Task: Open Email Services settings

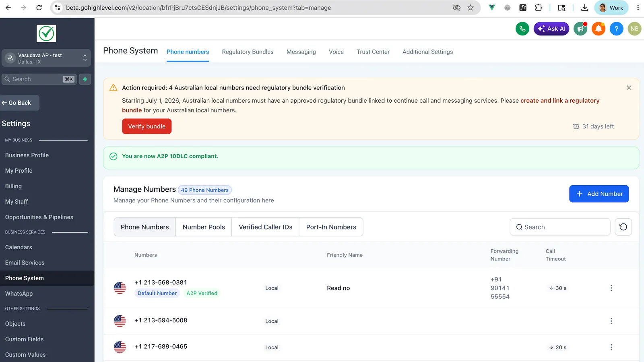Action: point(25,263)
